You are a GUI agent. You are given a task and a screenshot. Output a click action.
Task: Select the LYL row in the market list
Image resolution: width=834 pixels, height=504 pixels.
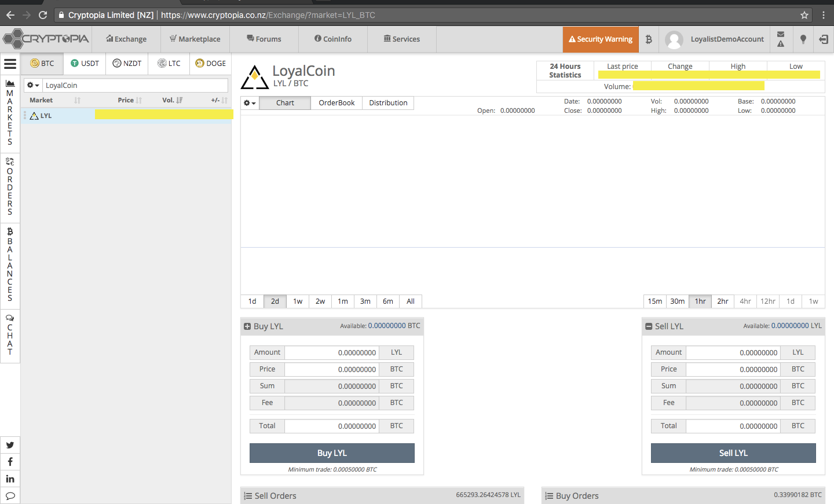coord(126,116)
